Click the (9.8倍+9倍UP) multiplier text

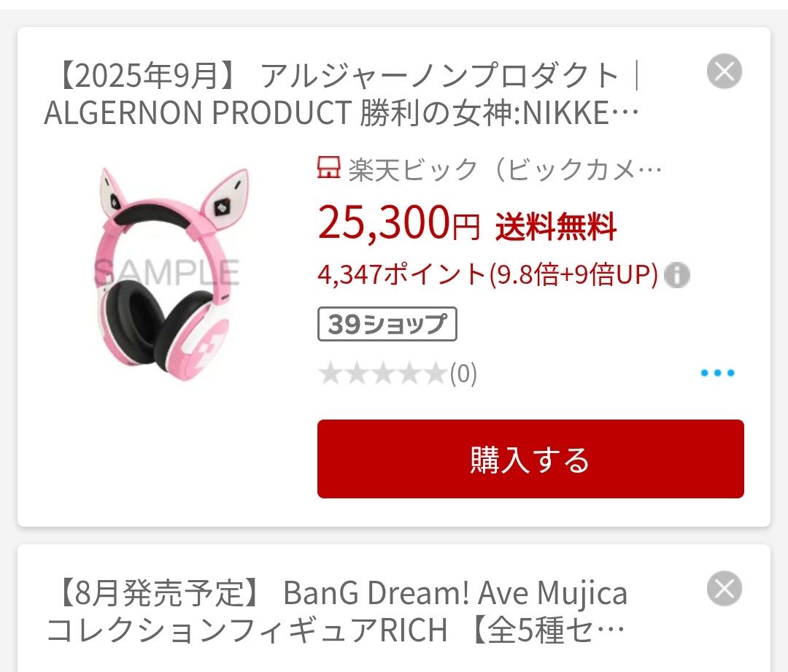pos(573,274)
